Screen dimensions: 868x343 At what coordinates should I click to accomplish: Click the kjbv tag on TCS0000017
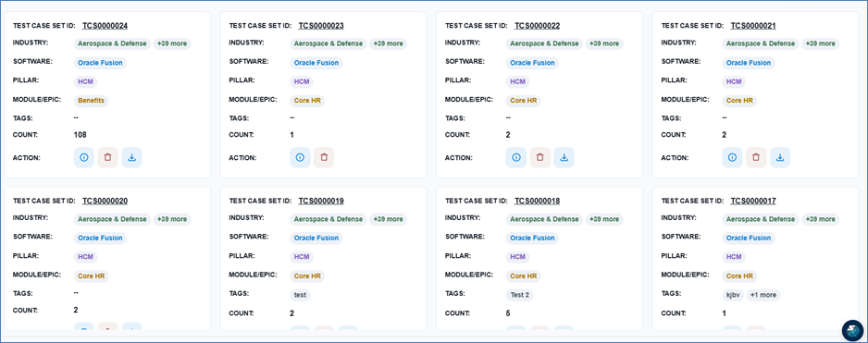(x=733, y=295)
